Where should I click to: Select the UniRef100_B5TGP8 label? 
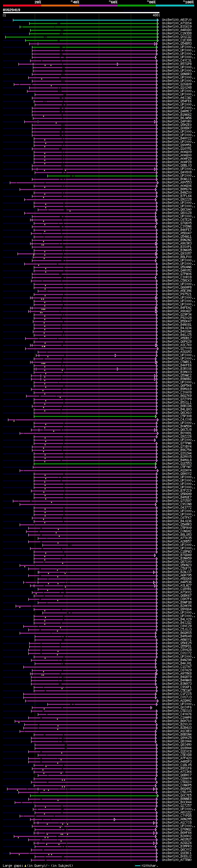[177, 64]
